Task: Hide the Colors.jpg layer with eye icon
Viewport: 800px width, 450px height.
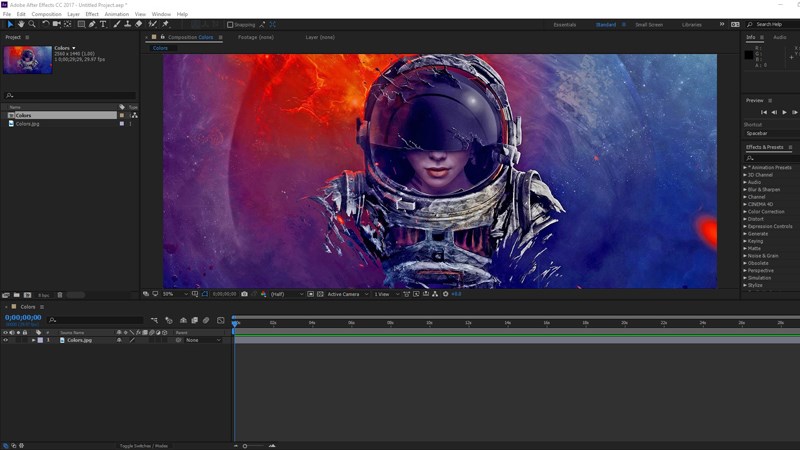Action: pyautogui.click(x=5, y=340)
